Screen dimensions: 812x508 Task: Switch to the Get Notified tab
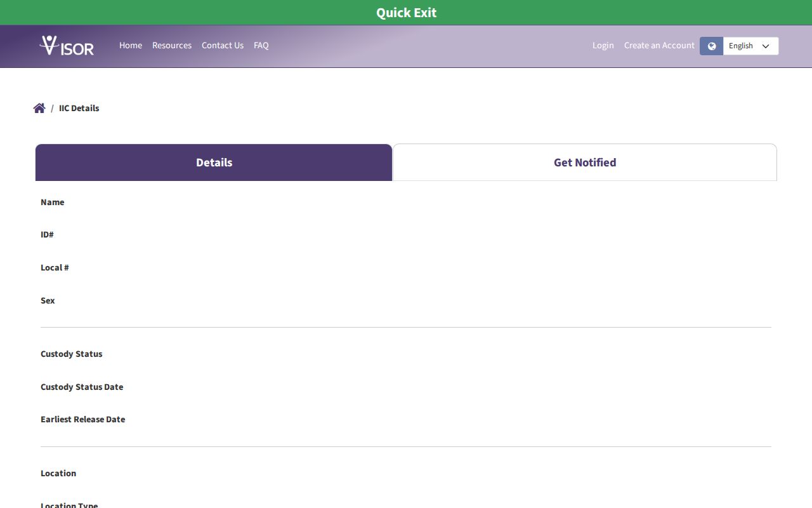[585, 163]
